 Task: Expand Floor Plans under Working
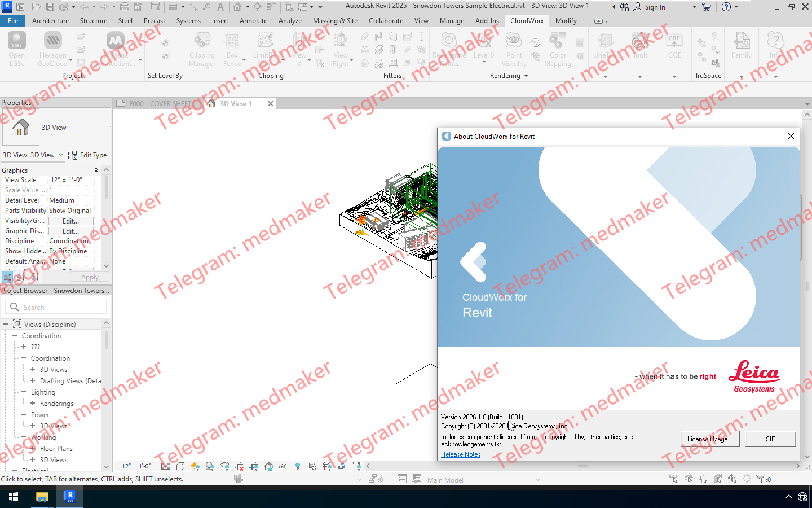(33, 448)
